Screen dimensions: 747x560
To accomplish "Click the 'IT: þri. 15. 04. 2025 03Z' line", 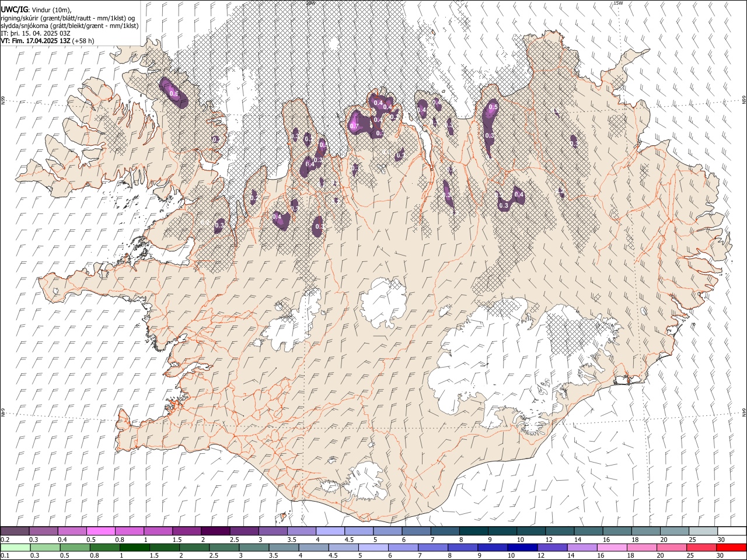I will tap(36, 33).
